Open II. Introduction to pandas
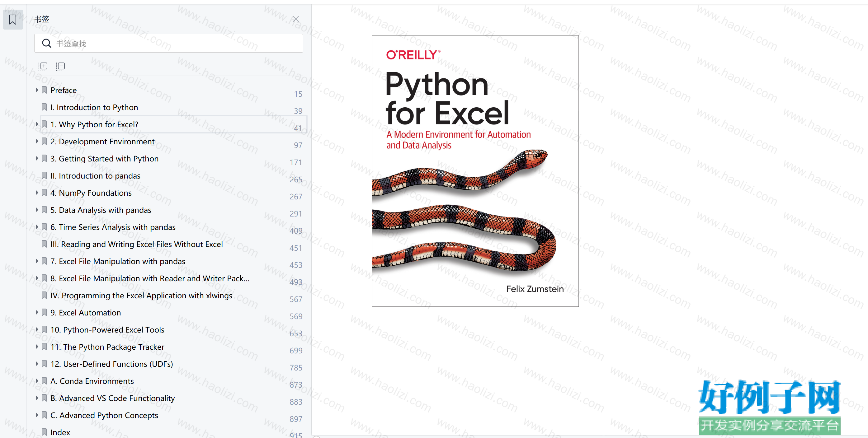Viewport: 868px width, 438px height. (x=95, y=176)
